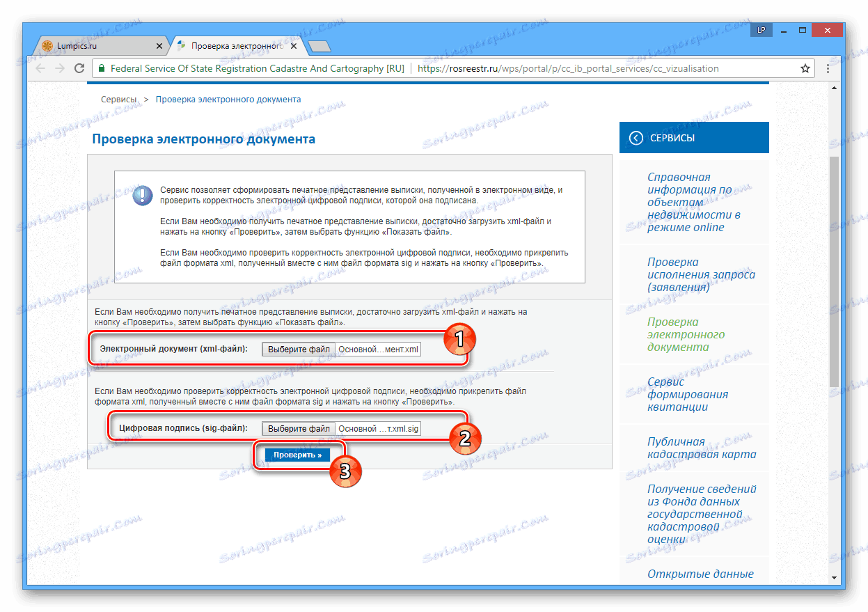Choose file for xml electronic document

click(x=299, y=349)
